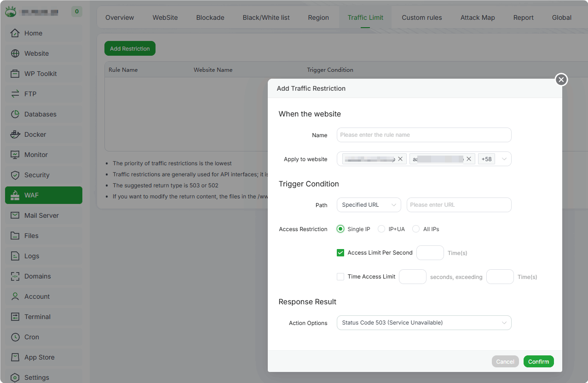
Task: Select the WP Toolkit sidebar icon
Action: 15,74
